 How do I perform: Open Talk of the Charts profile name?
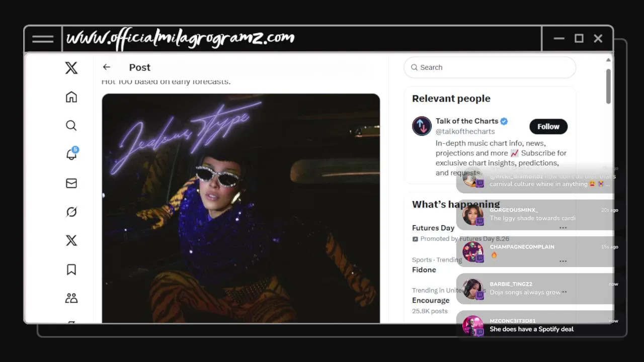[x=467, y=121]
